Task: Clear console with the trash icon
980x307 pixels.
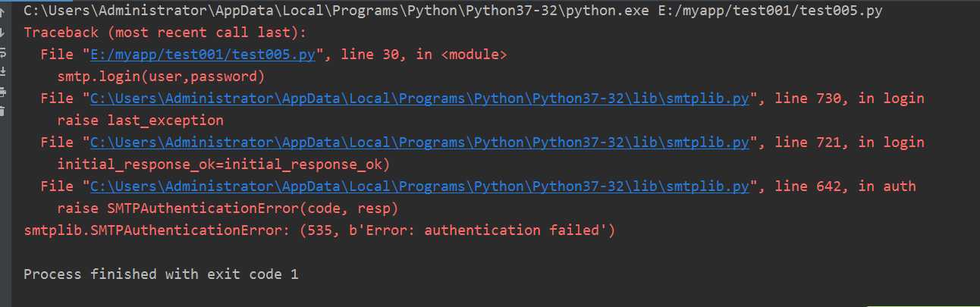Action: click(2, 111)
